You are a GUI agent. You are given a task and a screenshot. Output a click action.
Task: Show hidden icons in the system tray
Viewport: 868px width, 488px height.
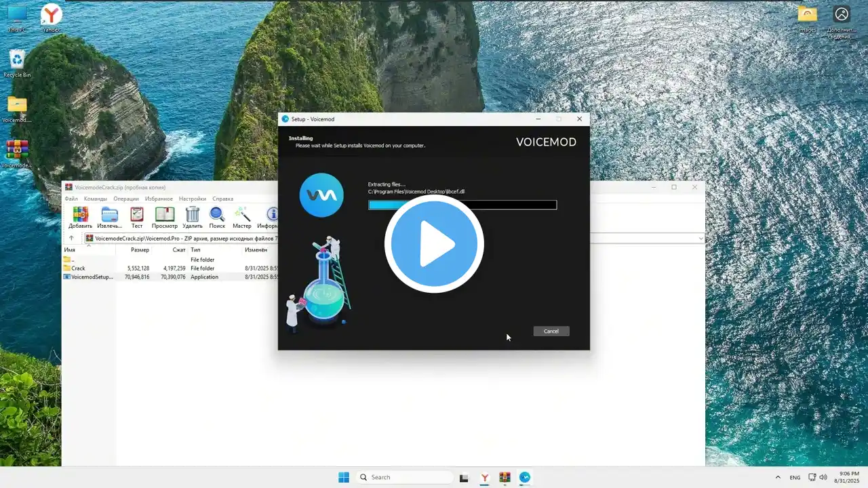coord(777,478)
